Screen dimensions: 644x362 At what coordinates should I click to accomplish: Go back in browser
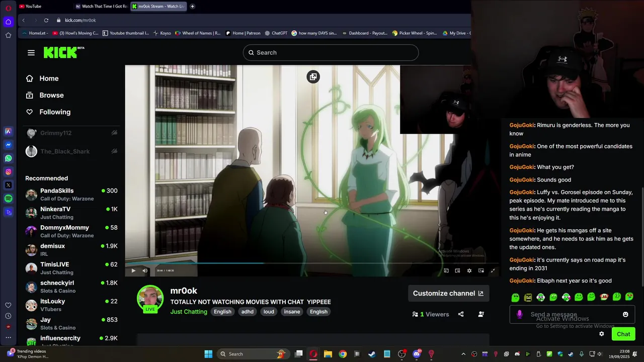(x=23, y=20)
